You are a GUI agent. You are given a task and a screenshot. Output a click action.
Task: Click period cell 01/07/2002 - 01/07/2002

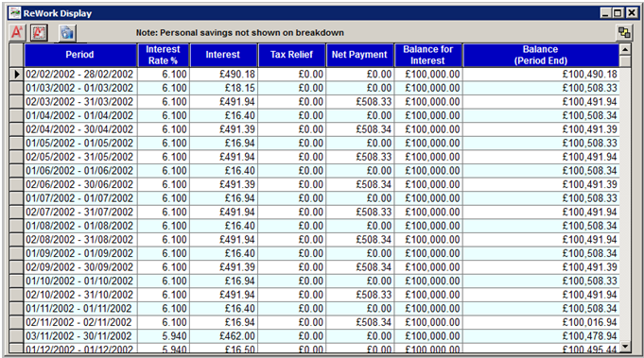(x=80, y=198)
